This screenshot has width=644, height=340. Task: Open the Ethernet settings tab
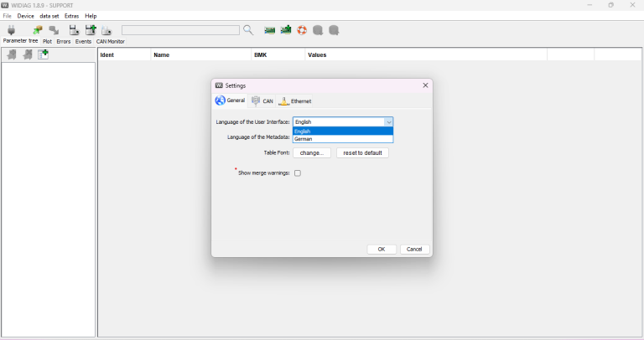tap(295, 100)
